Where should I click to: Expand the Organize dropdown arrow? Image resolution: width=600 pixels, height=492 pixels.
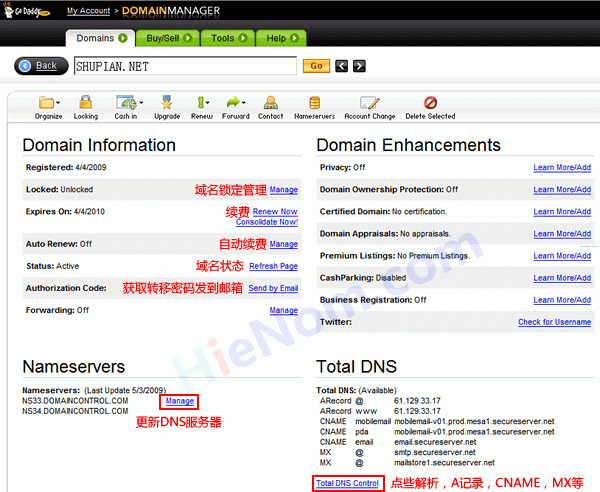click(58, 103)
